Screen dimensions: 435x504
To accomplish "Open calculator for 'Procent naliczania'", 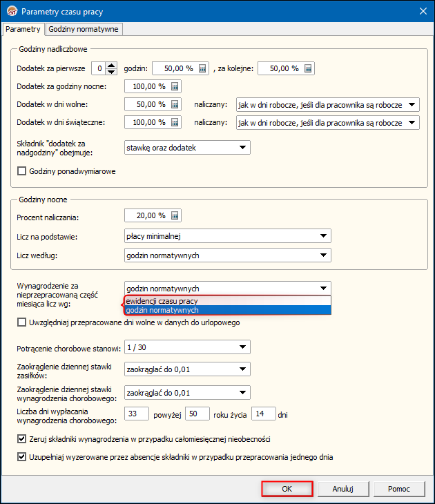I will pyautogui.click(x=175, y=215).
